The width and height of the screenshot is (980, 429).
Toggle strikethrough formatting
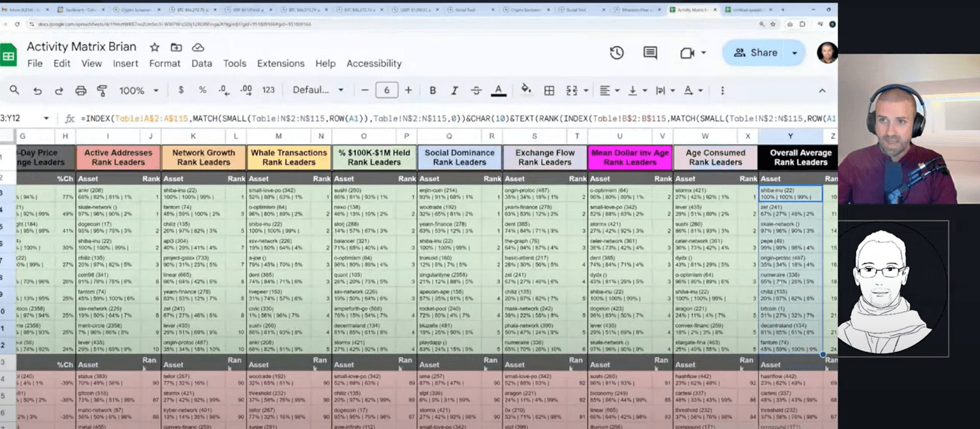pyautogui.click(x=476, y=91)
